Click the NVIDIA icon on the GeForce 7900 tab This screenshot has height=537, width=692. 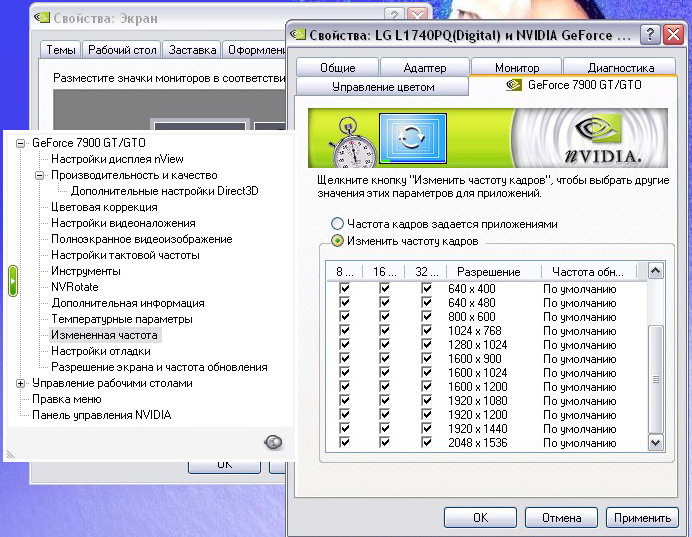(514, 86)
